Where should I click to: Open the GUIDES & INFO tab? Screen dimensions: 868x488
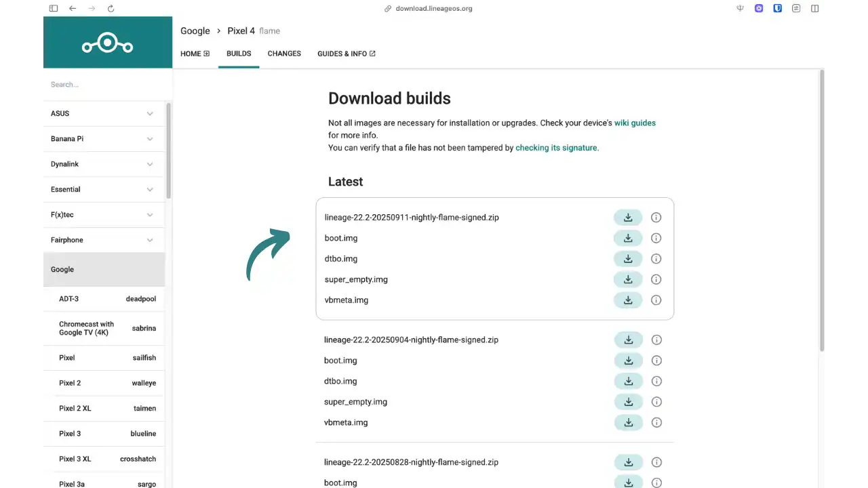(x=342, y=54)
